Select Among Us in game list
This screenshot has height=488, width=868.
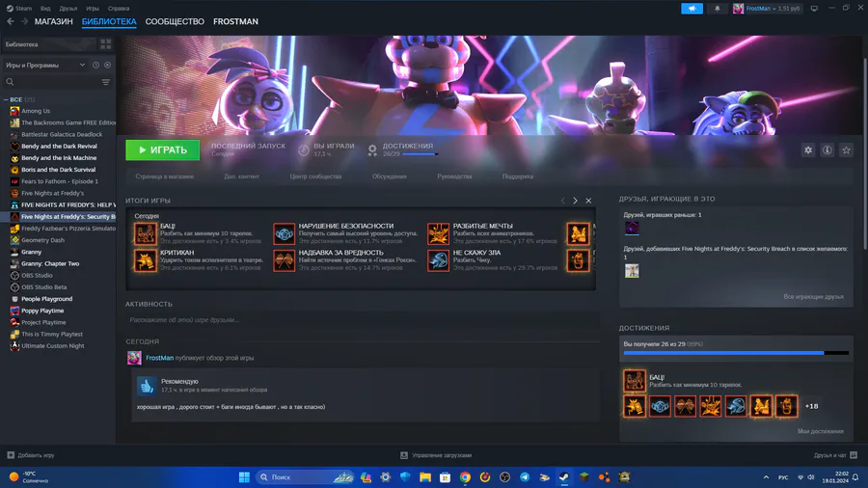tap(36, 111)
